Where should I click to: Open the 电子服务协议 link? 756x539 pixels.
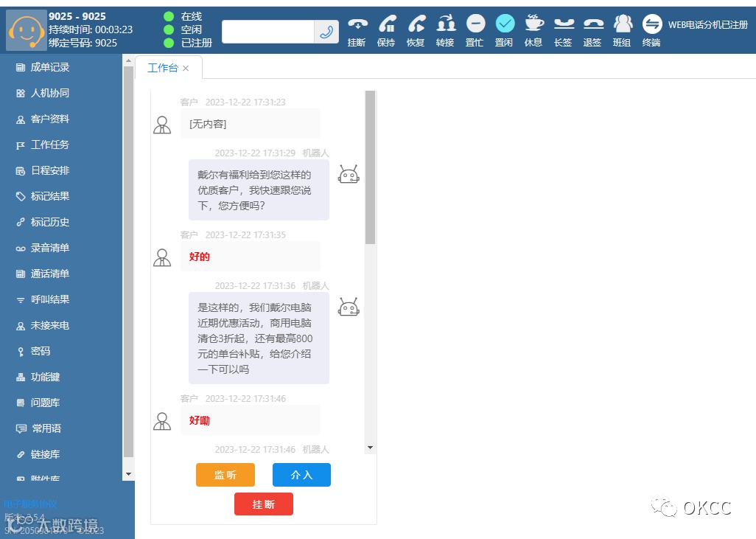(x=30, y=504)
